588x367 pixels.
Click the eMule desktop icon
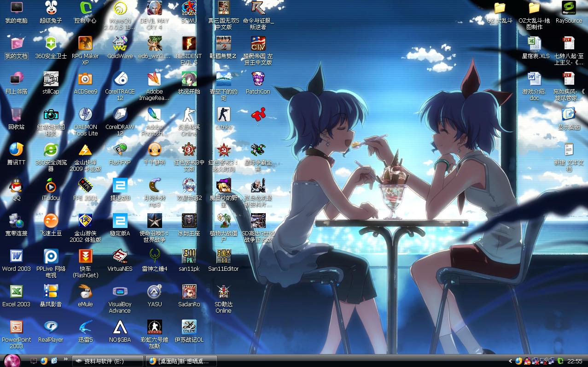click(x=85, y=296)
